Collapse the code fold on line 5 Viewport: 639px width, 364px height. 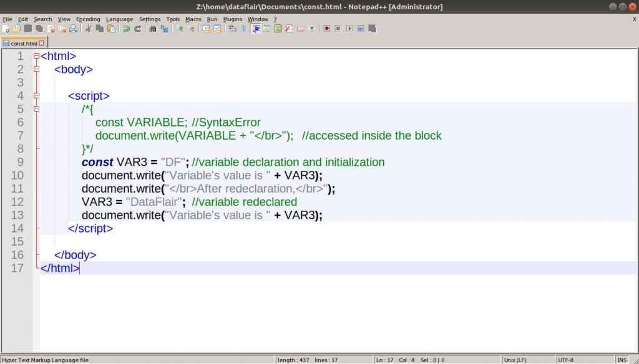(x=36, y=109)
